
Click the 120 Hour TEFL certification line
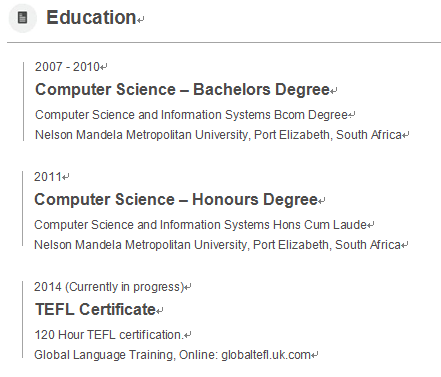coord(109,335)
